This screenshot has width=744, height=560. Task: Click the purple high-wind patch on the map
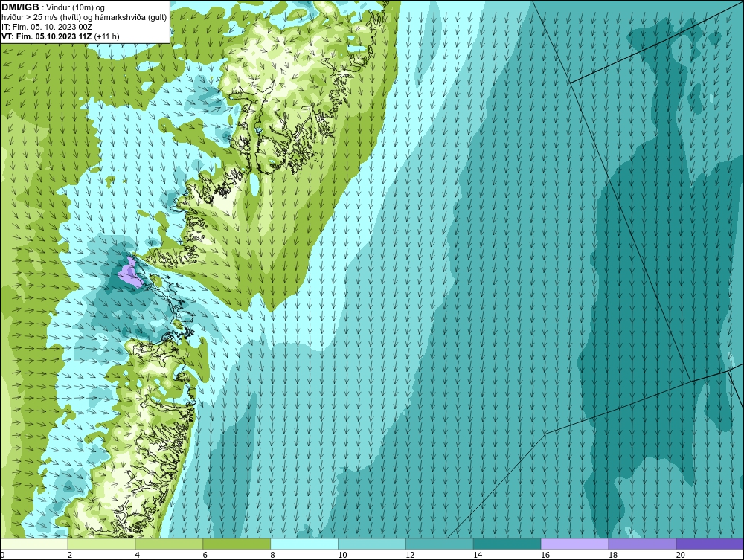coord(132,274)
